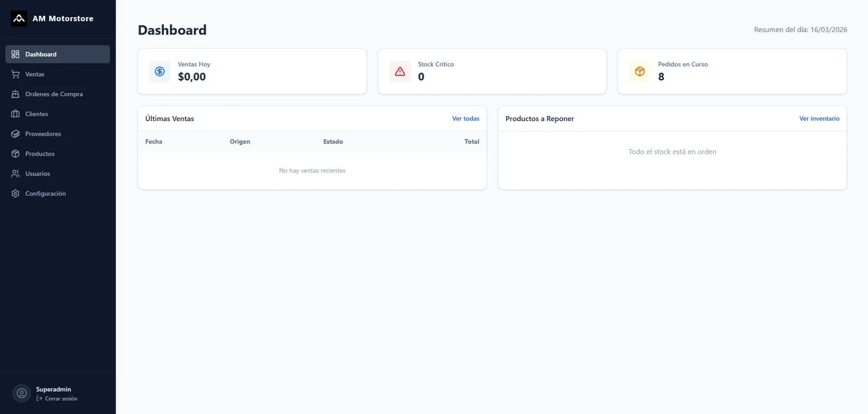Image resolution: width=868 pixels, height=414 pixels.
Task: Click the Estado column header
Action: point(333,141)
